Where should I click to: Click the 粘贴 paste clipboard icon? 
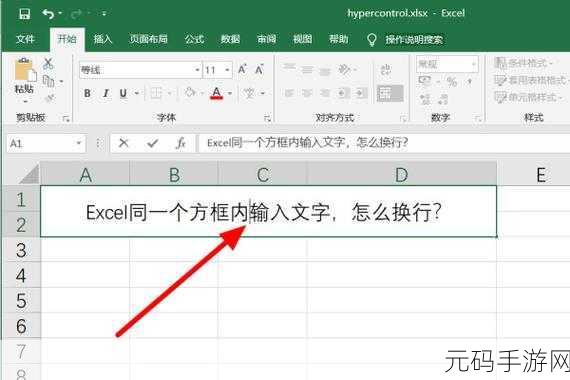click(x=25, y=69)
